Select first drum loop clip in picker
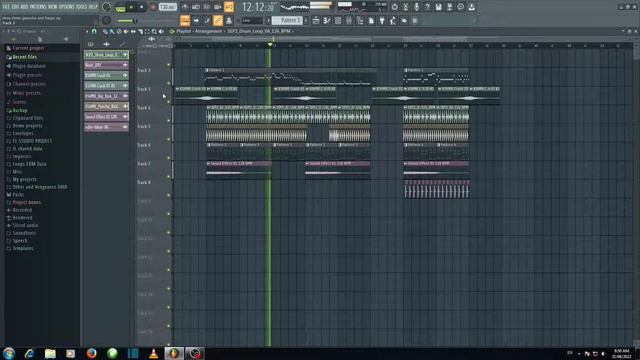The width and height of the screenshot is (640, 360). pos(106,54)
